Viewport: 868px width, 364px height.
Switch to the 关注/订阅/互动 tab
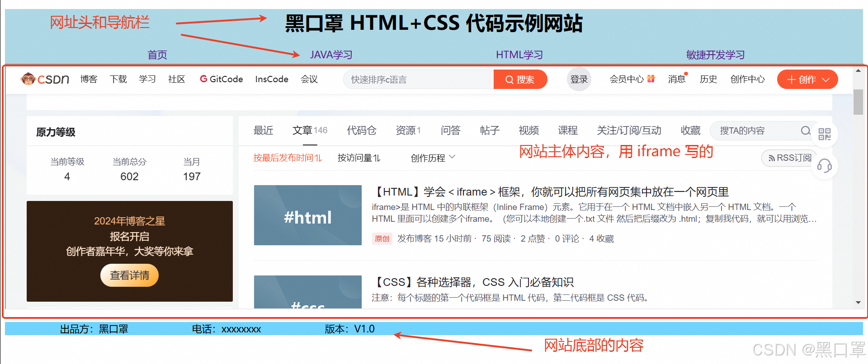click(629, 131)
